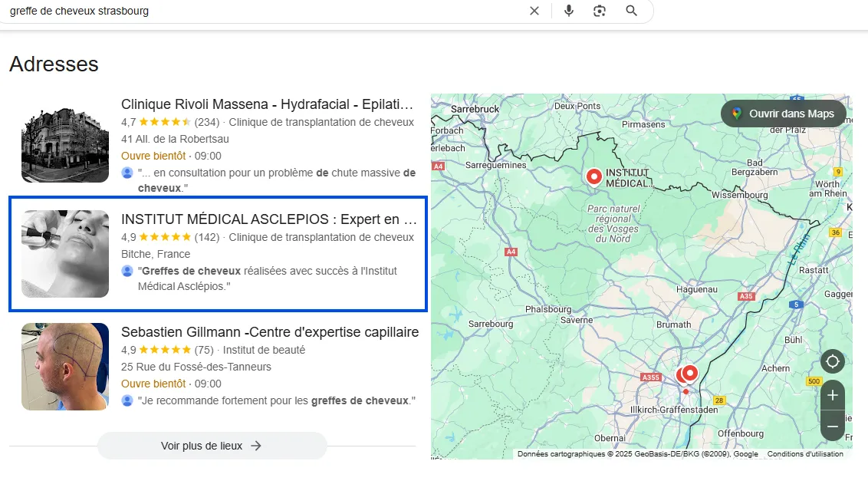Click the 'Illkirch-Graffenstaden' map label

tap(674, 410)
